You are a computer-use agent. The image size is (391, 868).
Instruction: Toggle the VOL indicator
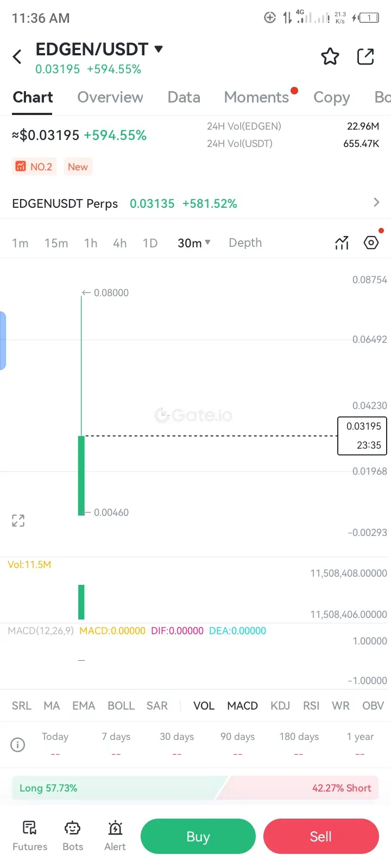204,706
